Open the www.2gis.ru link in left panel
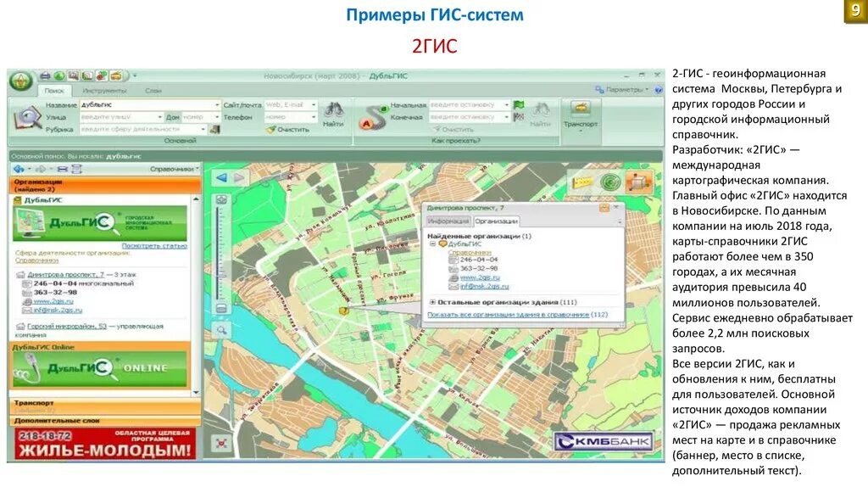Image resolution: width=868 pixels, height=487 pixels. (53, 301)
